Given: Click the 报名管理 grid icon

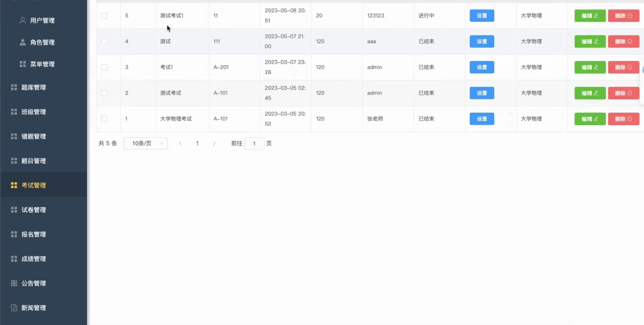Looking at the screenshot, I should click(14, 234).
